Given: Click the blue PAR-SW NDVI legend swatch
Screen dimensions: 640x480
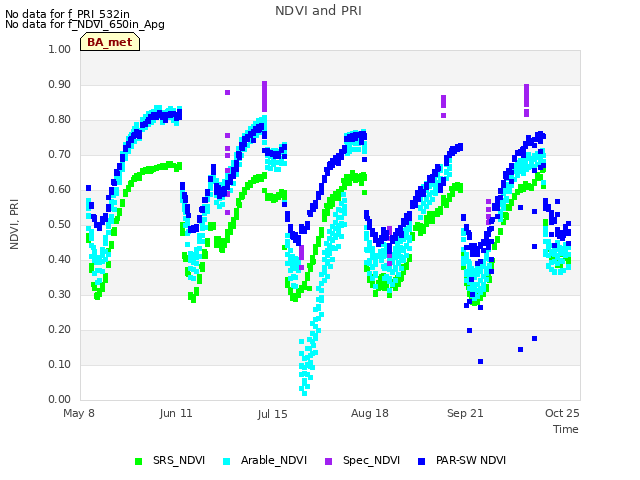Looking at the screenshot, I should pyautogui.click(x=422, y=461).
